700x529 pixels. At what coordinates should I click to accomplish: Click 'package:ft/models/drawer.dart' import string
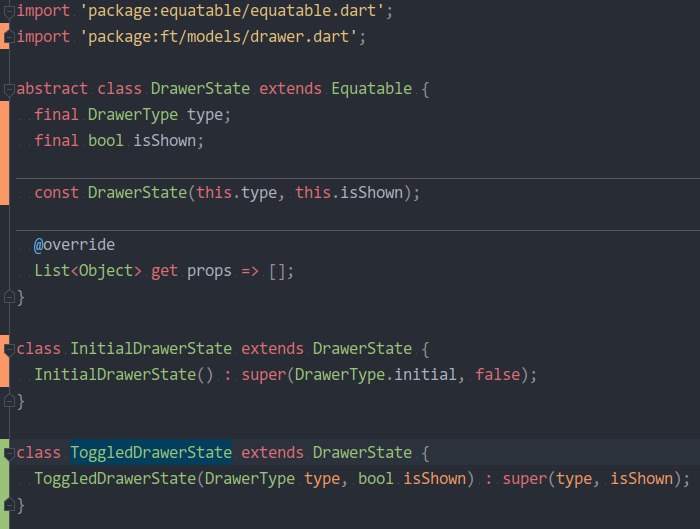pyautogui.click(x=219, y=37)
